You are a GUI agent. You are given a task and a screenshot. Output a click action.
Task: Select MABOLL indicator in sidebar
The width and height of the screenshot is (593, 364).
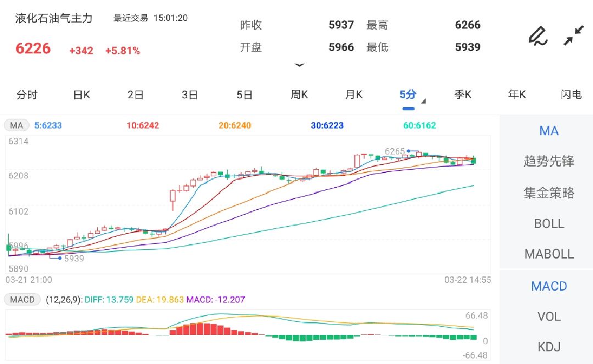tap(549, 254)
